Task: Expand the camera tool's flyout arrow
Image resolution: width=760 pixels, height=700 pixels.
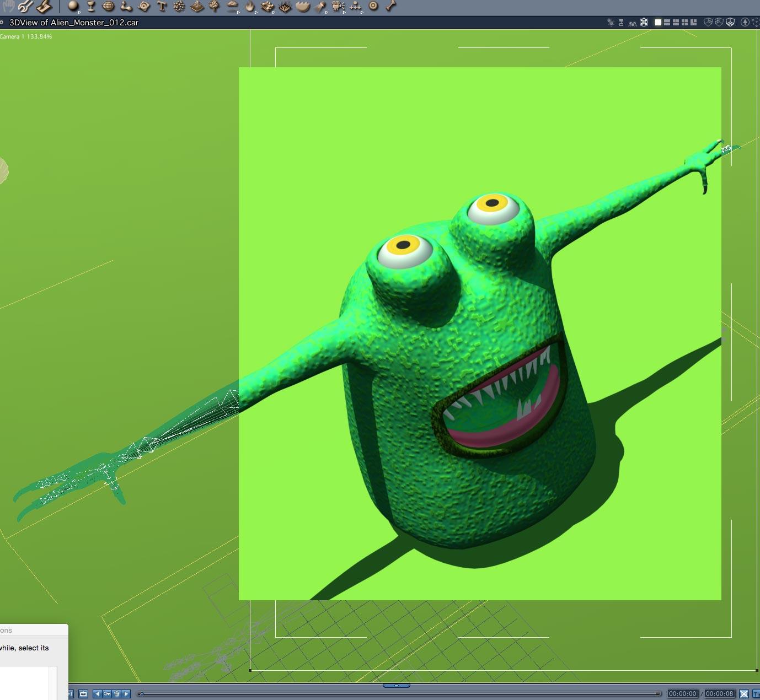Action: coord(344,12)
